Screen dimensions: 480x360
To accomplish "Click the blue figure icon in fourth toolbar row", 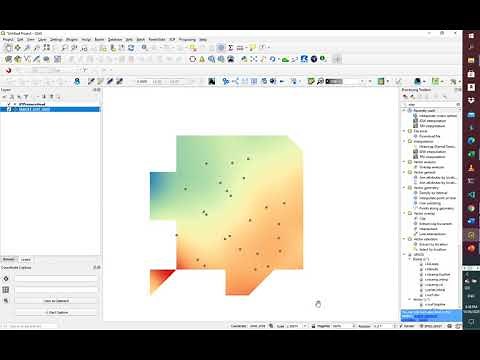I will 77,81.
